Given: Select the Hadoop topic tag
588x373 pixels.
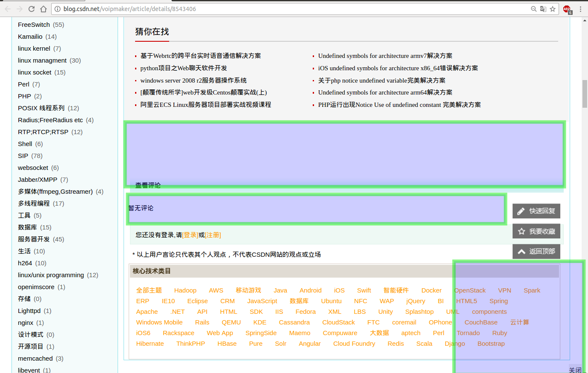Looking at the screenshot, I should [185, 290].
